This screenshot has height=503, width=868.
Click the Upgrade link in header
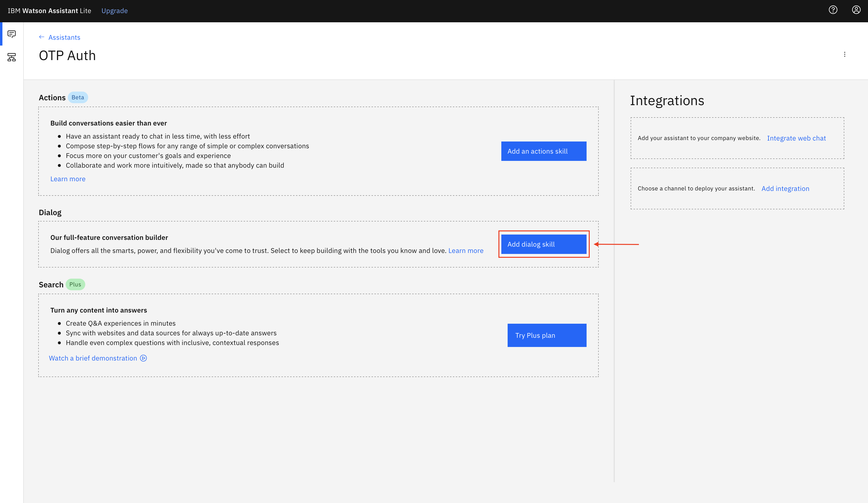[x=114, y=11]
